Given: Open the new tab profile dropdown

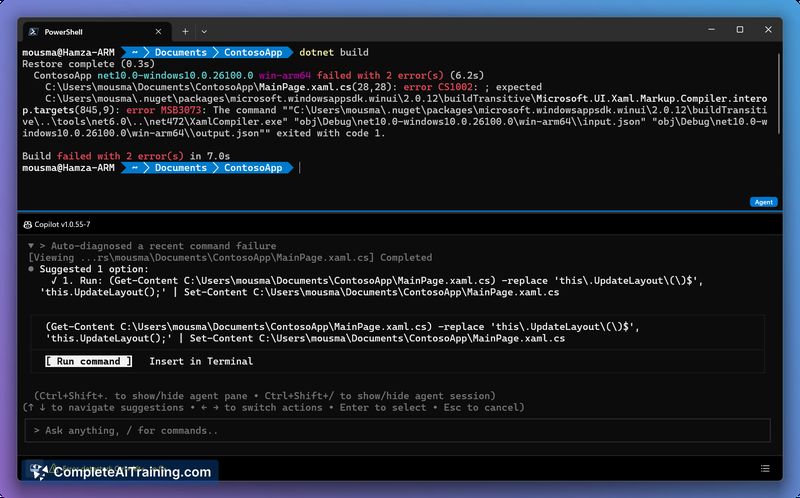Looking at the screenshot, I should [204, 32].
